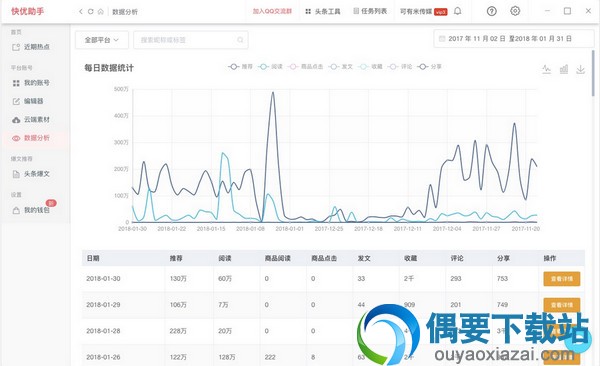Switch chart to line graph view icon
The image size is (600, 366).
546,69
